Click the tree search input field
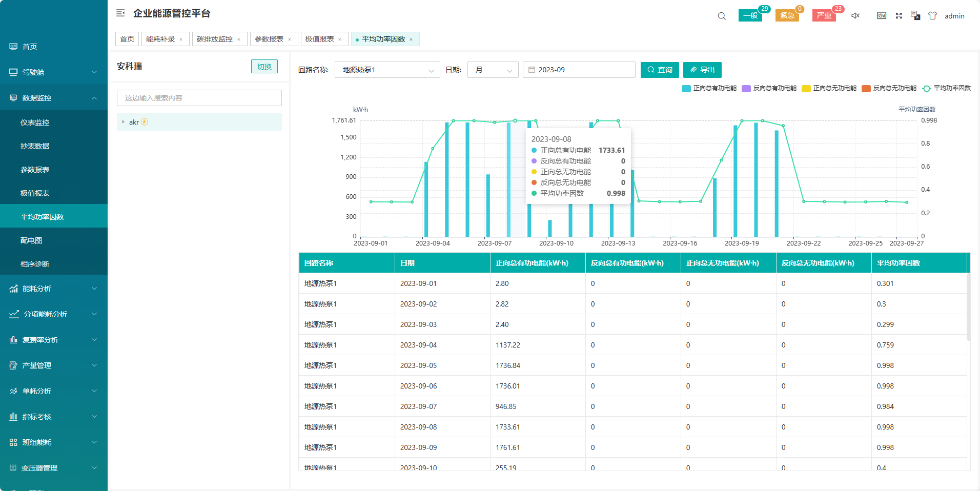The image size is (980, 491). tap(199, 98)
